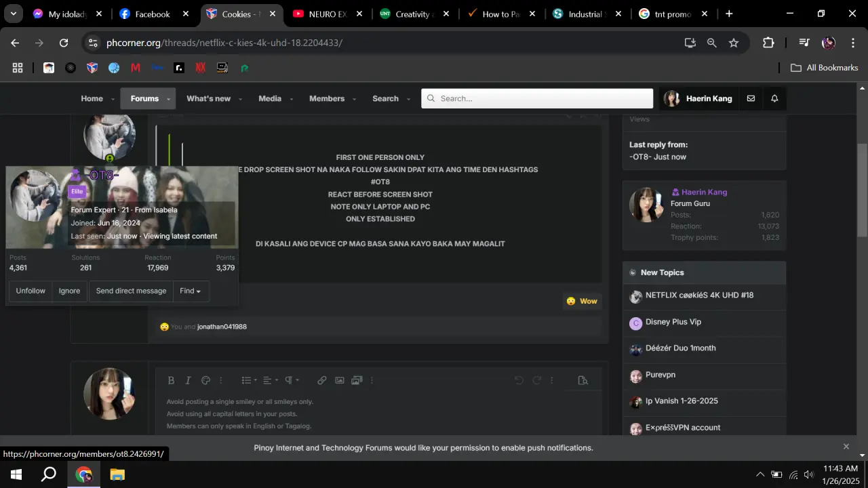Click the forum search input field
Image resolution: width=868 pixels, height=488 pixels.
click(x=537, y=98)
